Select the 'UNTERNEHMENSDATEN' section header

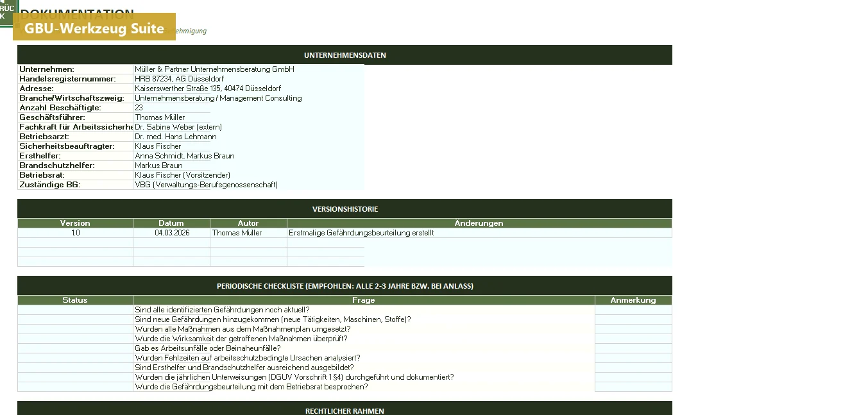pyautogui.click(x=345, y=55)
